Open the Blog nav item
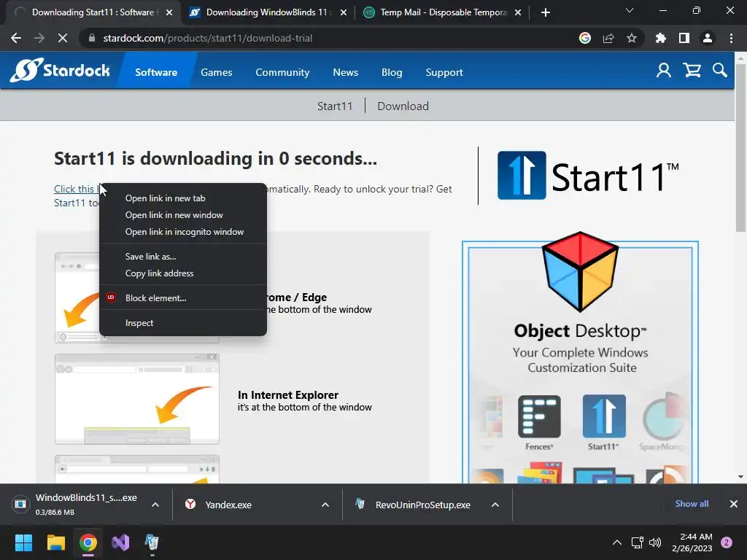 click(392, 72)
